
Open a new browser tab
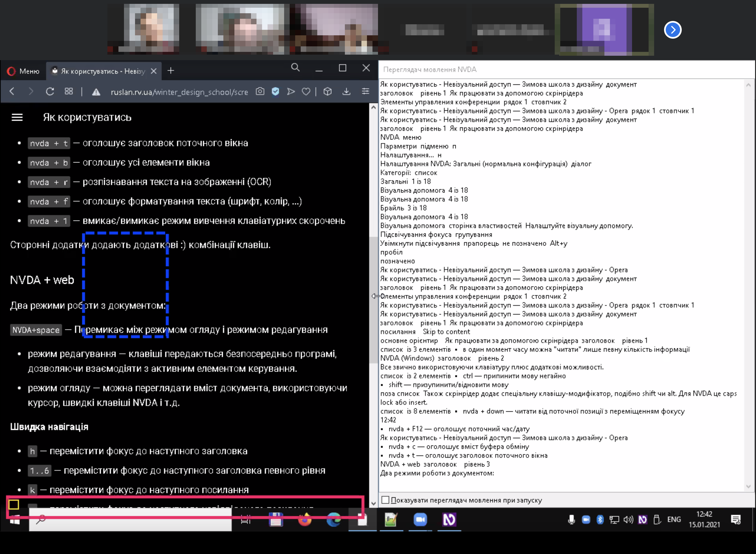pyautogui.click(x=171, y=71)
